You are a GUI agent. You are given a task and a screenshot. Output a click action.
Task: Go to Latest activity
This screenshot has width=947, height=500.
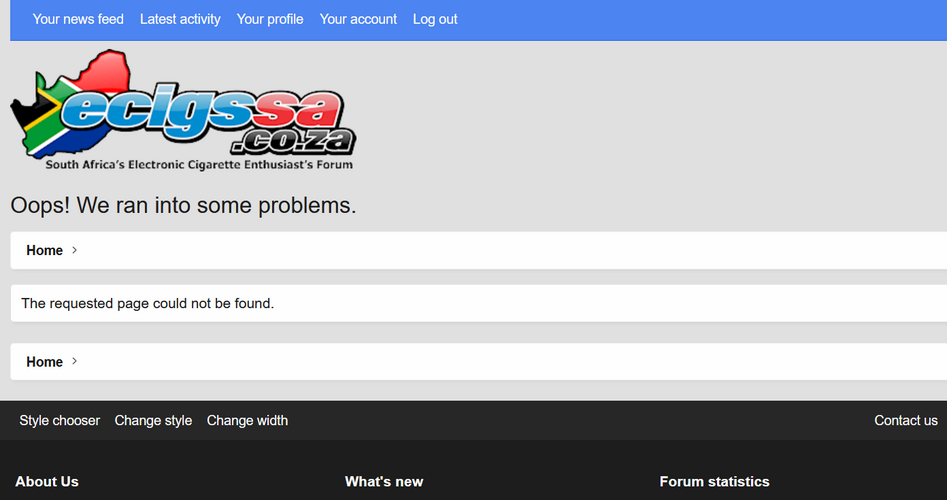[180, 19]
